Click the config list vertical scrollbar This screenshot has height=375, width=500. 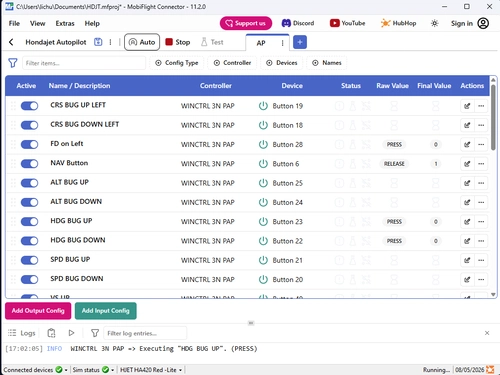coord(493,117)
